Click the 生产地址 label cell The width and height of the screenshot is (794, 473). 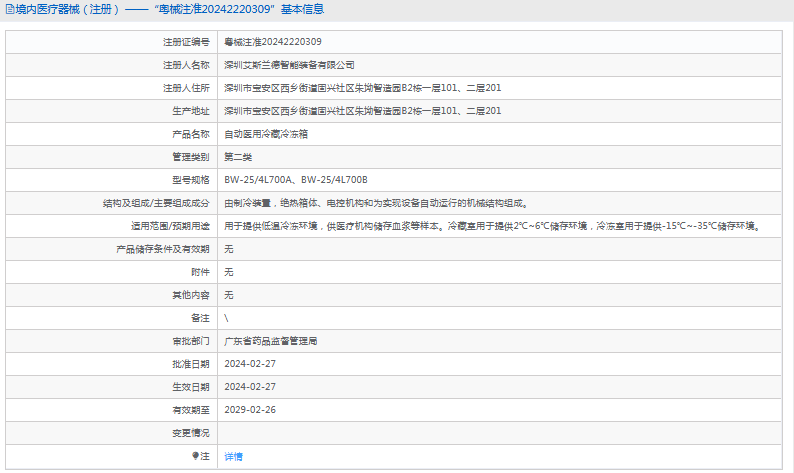tap(111, 111)
